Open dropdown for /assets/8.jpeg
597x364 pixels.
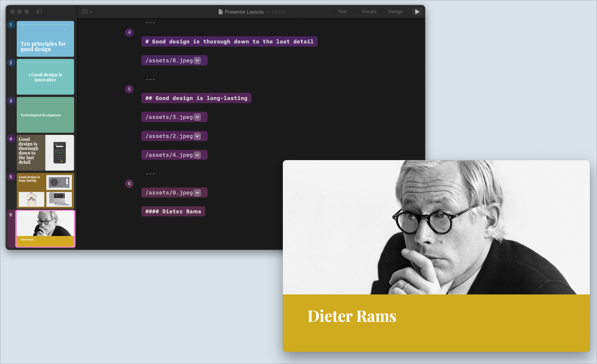tap(197, 60)
